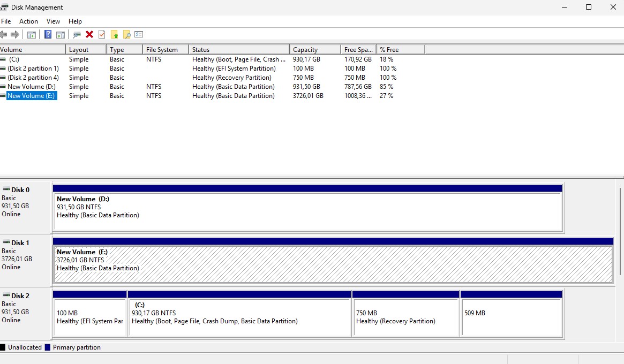Open the File menu
624x364 pixels.
coord(6,21)
